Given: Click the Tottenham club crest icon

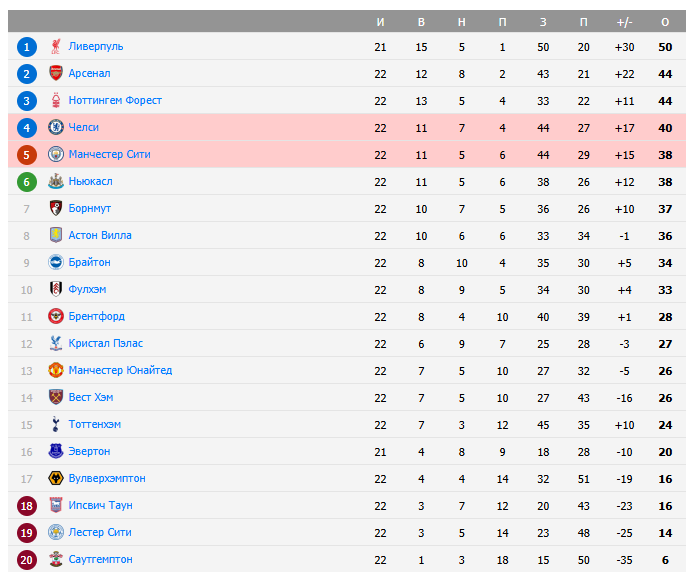Looking at the screenshot, I should (56, 425).
